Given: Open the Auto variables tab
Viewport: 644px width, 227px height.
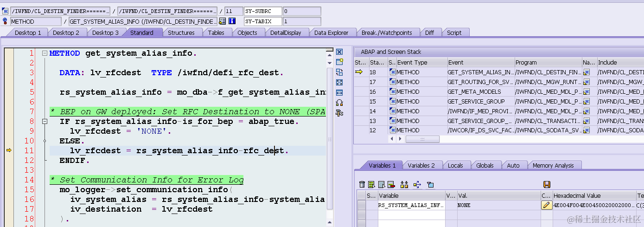Looking at the screenshot, I should (513, 165).
